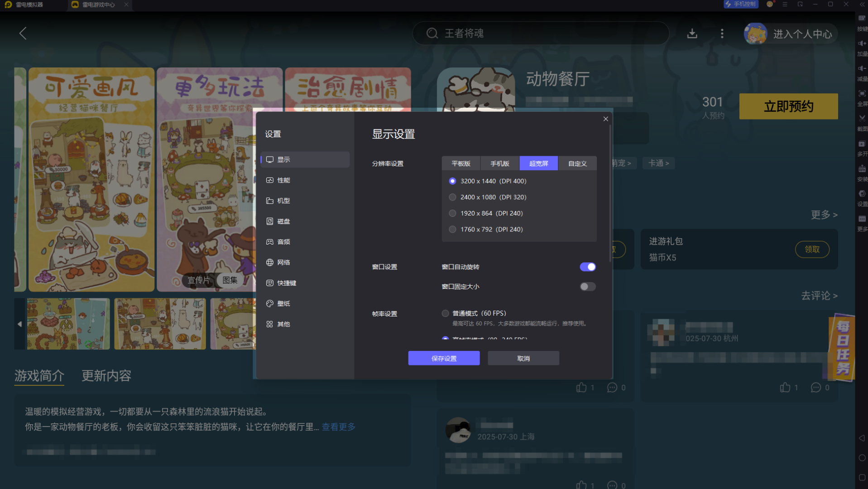
Task: Switch to the 自定义 custom resolution tab
Action: pos(577,163)
